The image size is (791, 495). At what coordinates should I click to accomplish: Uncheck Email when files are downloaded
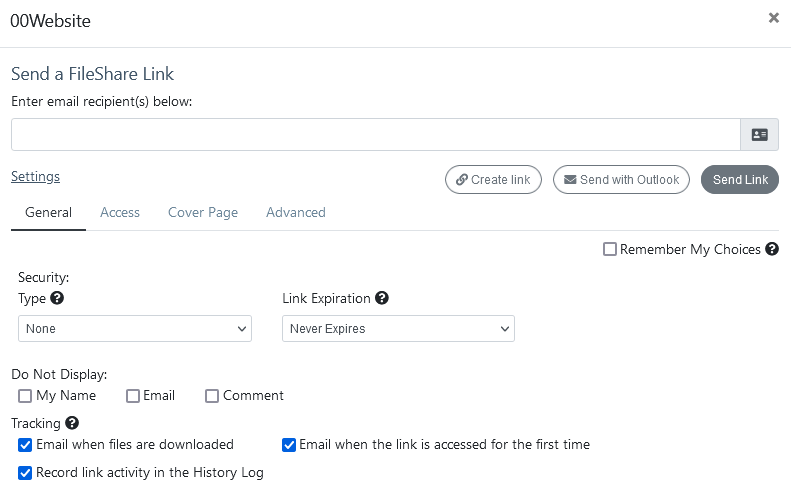point(25,445)
